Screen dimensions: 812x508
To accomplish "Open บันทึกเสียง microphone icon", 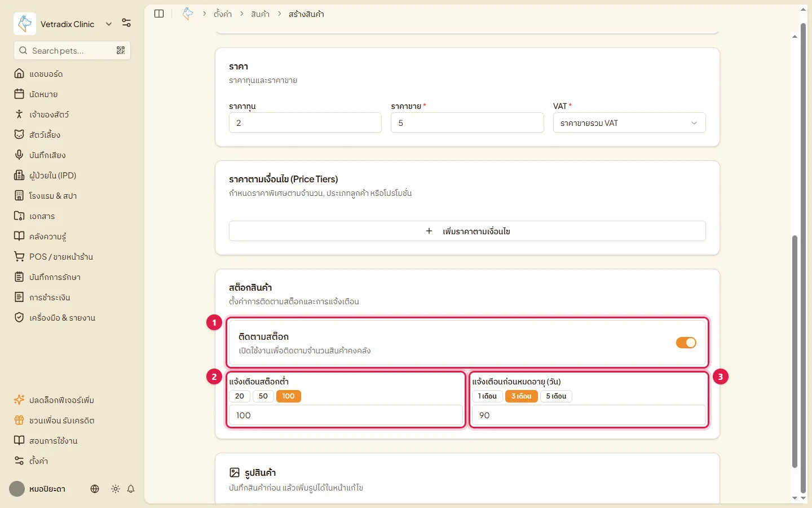I will tap(19, 155).
